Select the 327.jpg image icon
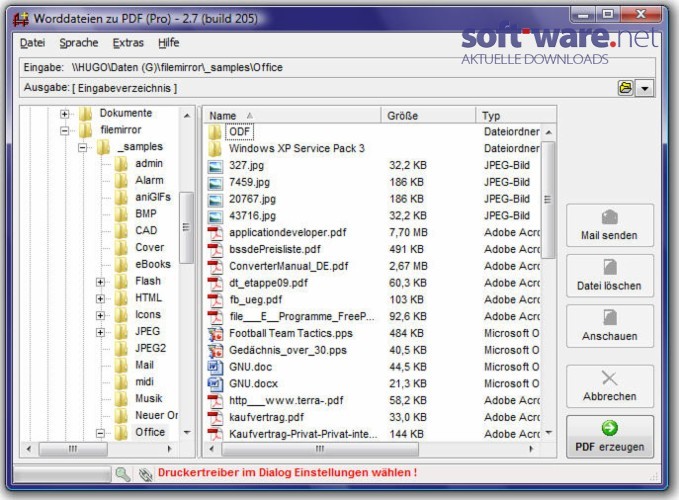679x500 pixels. (x=215, y=166)
